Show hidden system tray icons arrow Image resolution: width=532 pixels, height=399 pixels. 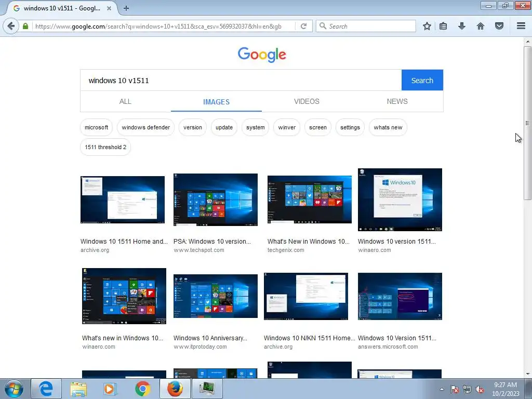tap(442, 389)
